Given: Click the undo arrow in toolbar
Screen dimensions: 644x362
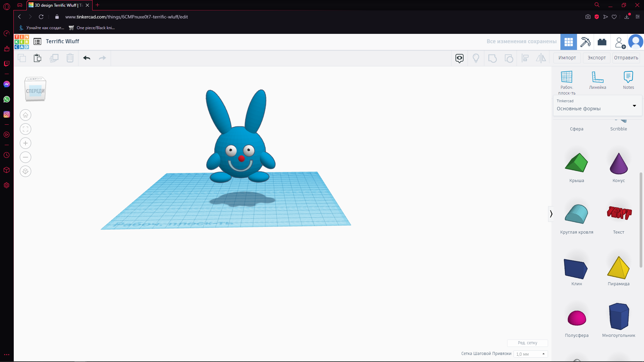Looking at the screenshot, I should tap(87, 58).
